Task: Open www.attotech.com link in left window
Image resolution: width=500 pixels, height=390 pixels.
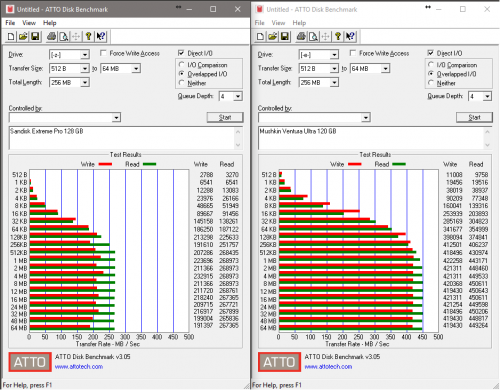Action: click(79, 366)
